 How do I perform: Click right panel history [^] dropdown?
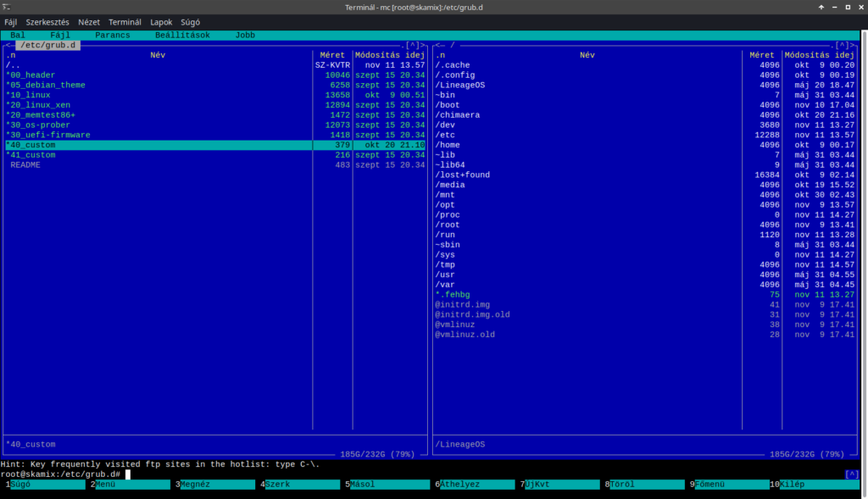[x=842, y=46]
